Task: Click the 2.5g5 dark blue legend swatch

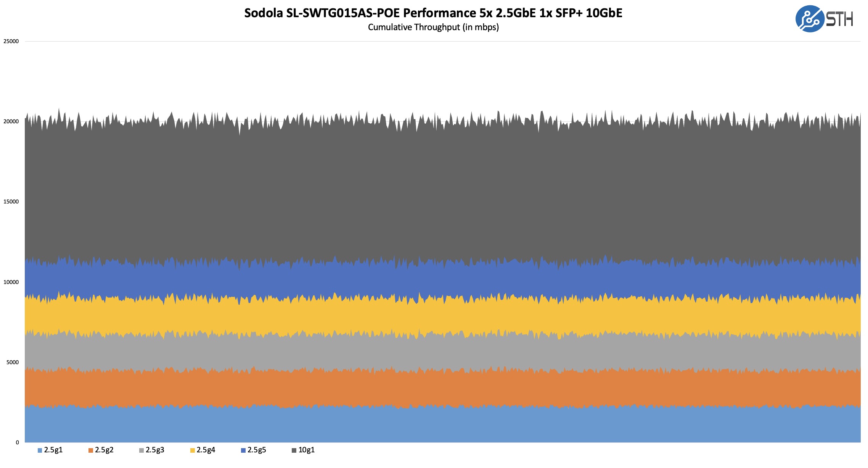Action: coord(243,450)
